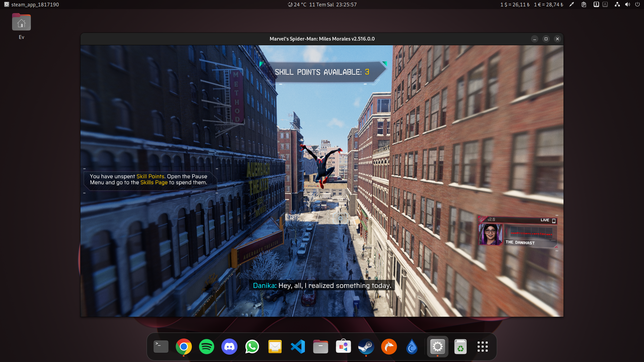Open the date and clock menu
644x362 pixels.
(x=333, y=4)
